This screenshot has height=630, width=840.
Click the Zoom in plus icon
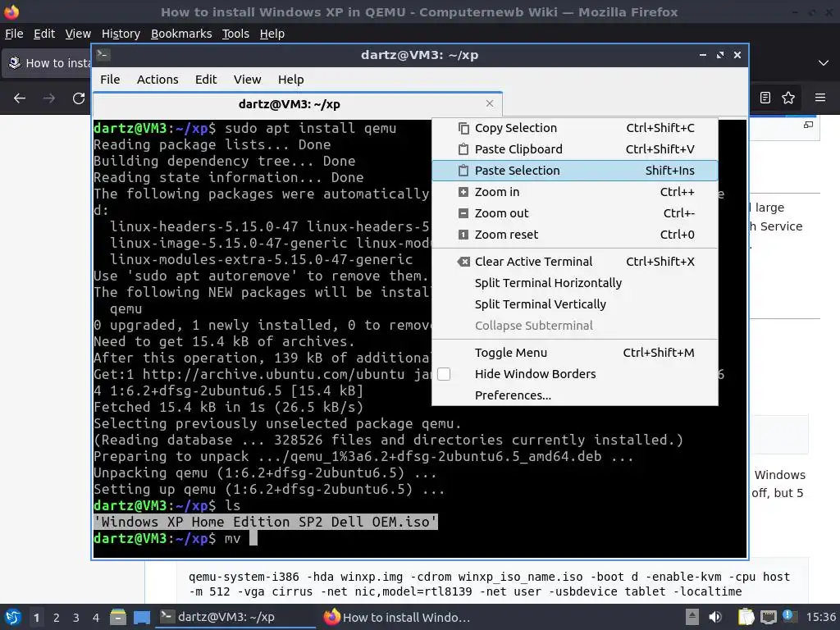tap(463, 192)
